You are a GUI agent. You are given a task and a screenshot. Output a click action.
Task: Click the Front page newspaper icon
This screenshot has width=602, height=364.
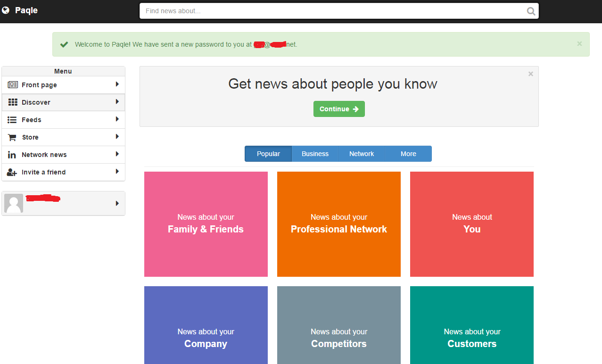pos(13,85)
